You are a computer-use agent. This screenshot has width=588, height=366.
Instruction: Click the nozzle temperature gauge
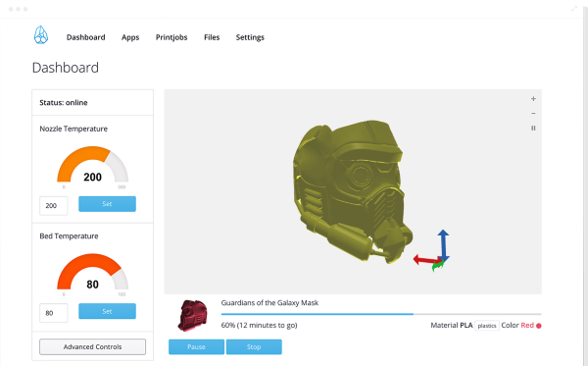click(x=93, y=165)
